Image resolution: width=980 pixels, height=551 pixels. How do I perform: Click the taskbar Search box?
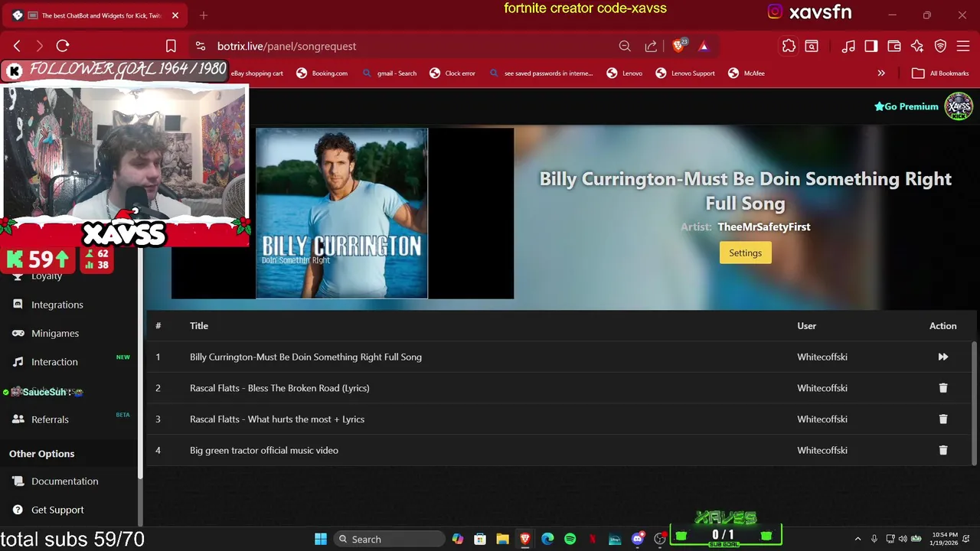(389, 539)
